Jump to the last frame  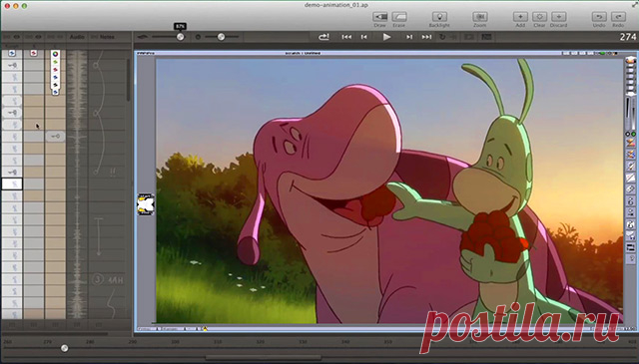pos(426,37)
